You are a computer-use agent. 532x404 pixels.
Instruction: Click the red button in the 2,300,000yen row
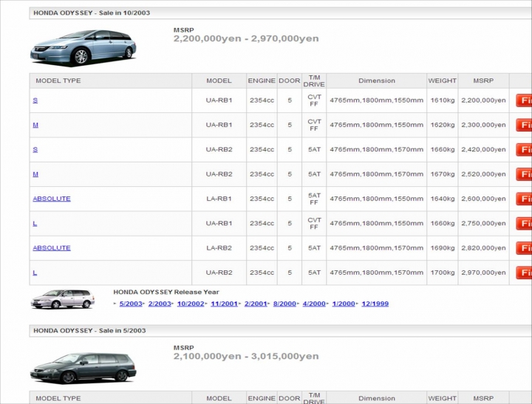(x=524, y=125)
